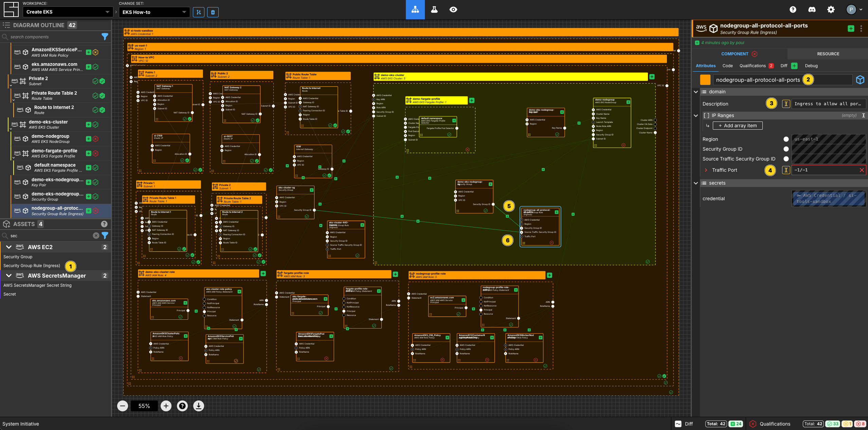Switch to the COMPONENT tab
Screen dimensions: 868x430
coord(739,54)
